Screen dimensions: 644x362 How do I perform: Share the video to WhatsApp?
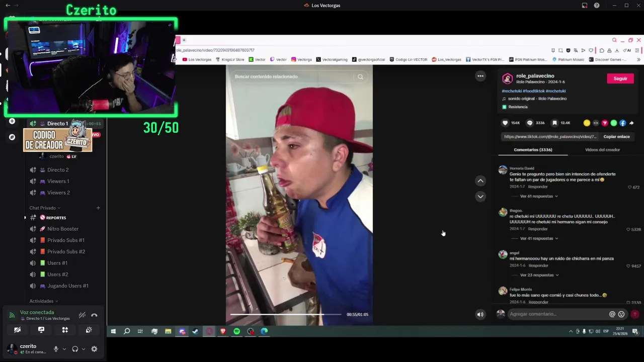click(x=613, y=123)
